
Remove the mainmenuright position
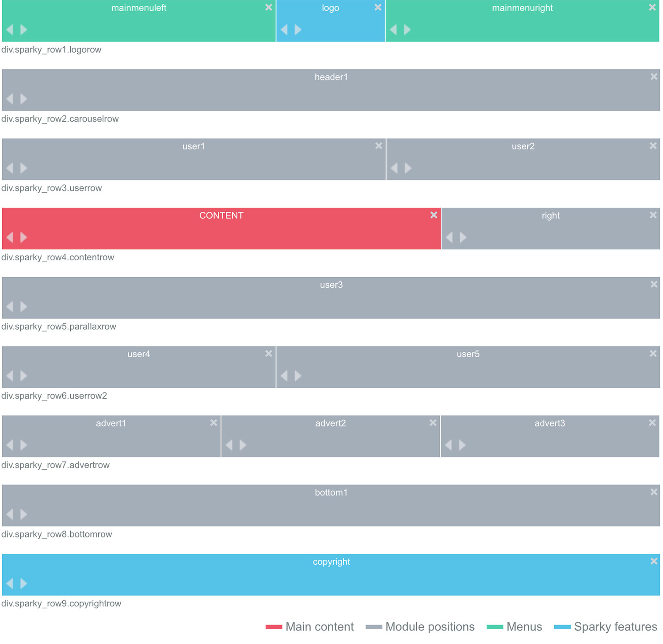(652, 7)
